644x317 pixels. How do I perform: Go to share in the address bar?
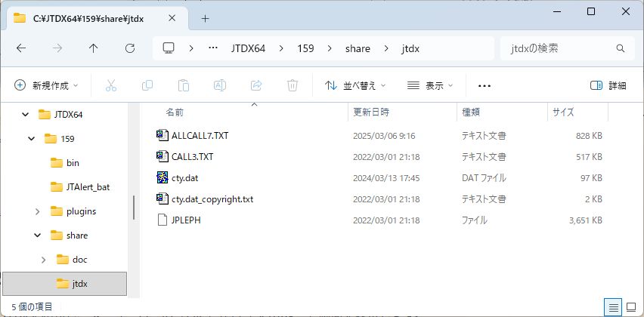coord(358,48)
